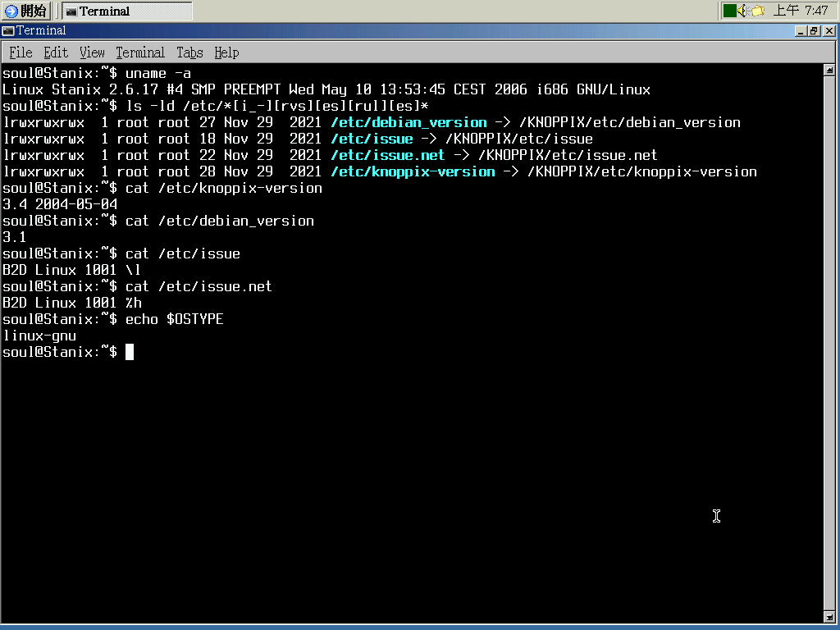Click the green monitor tray icon
Screen dimensions: 840x630
point(729,11)
